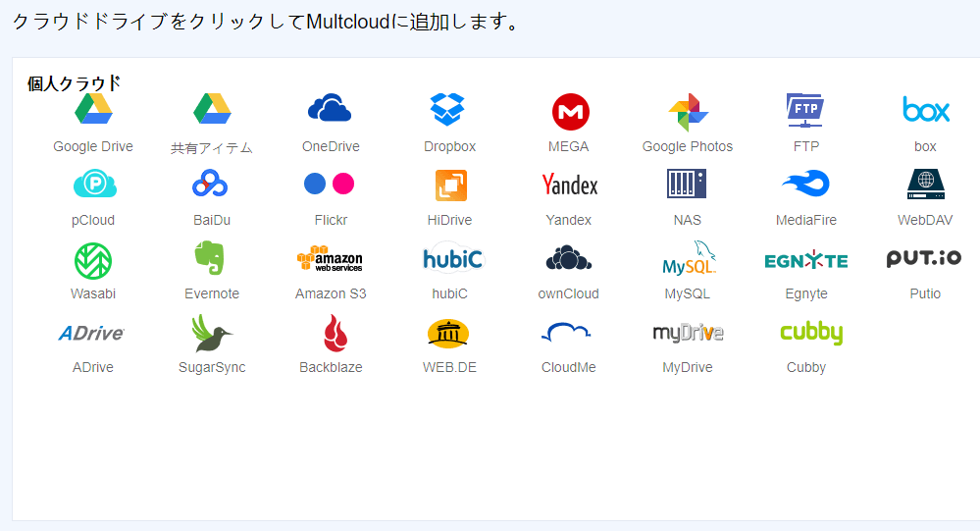Click the Flickr two-dot icon
980x531 pixels.
[329, 184]
